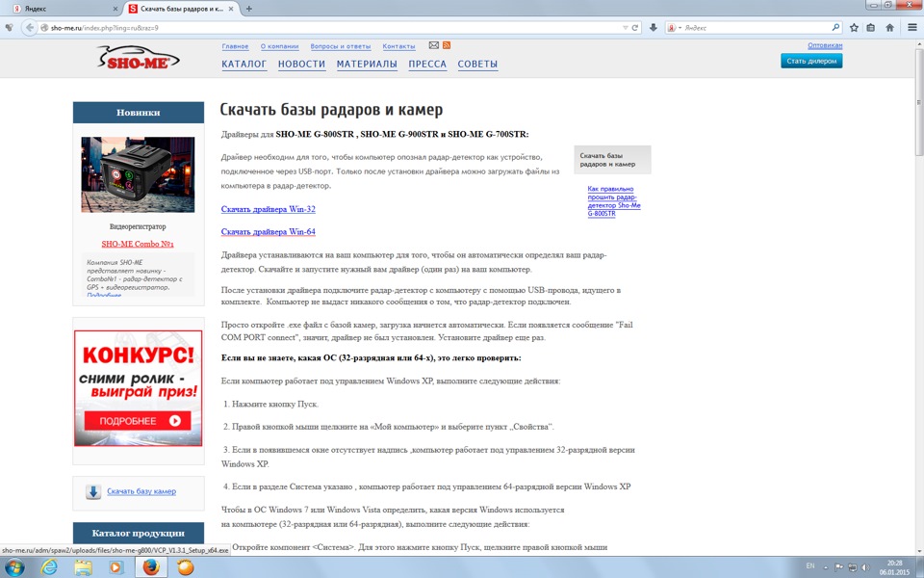This screenshot has width=924, height=578.
Task: Click the Видеорегистратор caption text
Action: tap(138, 226)
